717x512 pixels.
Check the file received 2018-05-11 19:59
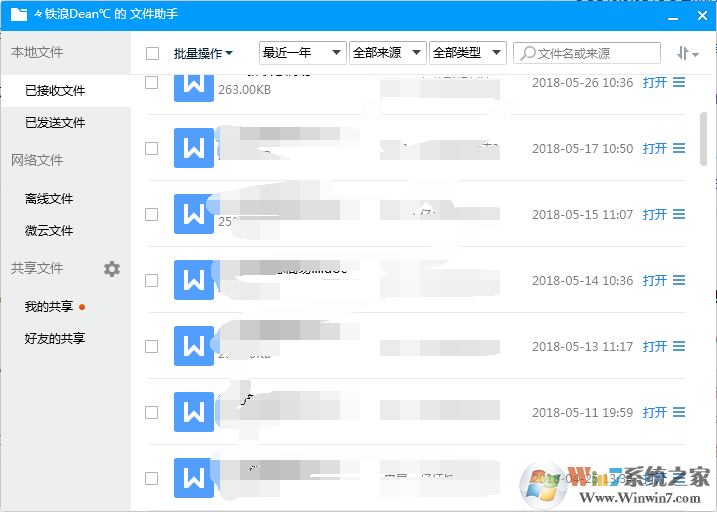pos(151,412)
